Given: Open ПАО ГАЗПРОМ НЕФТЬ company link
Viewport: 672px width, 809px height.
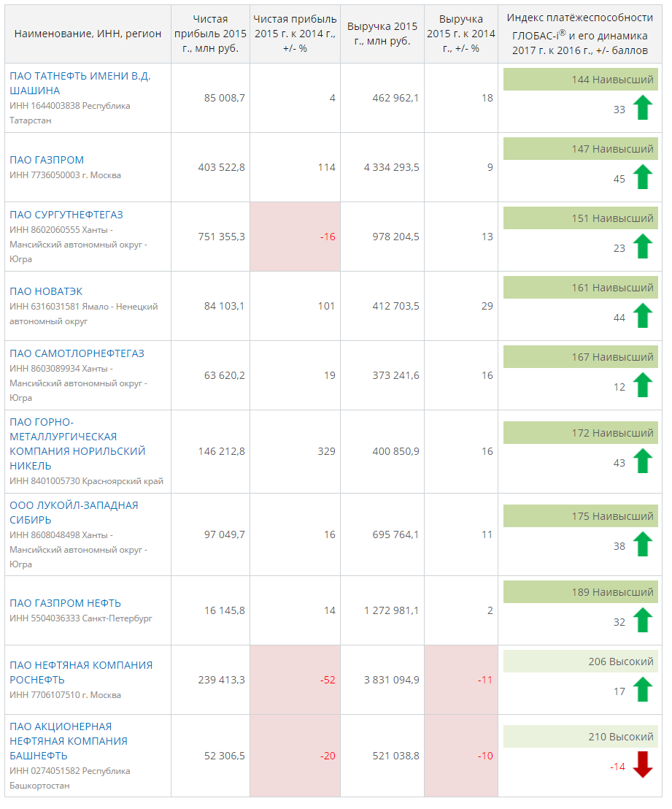Looking at the screenshot, I should 65,603.
